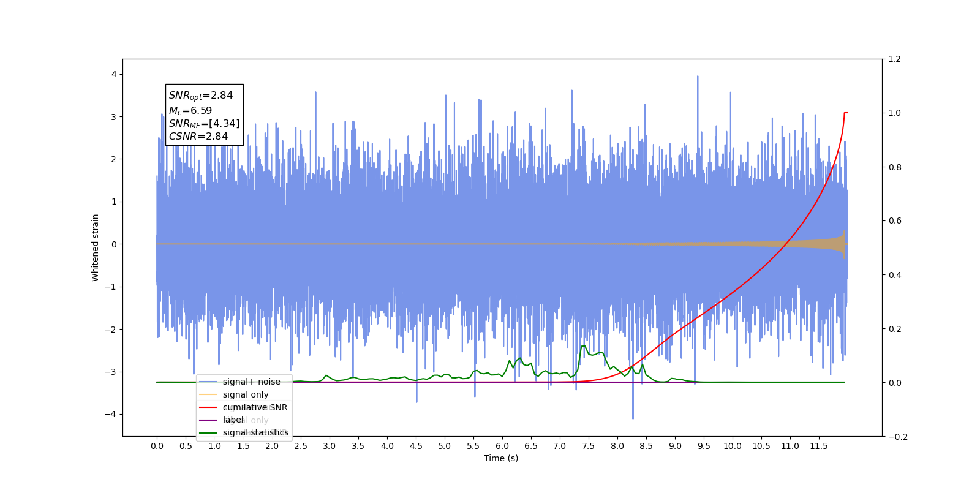The height and width of the screenshot is (490, 980).
Task: Click the 0.0 tick on the time axis
Action: coord(157,446)
